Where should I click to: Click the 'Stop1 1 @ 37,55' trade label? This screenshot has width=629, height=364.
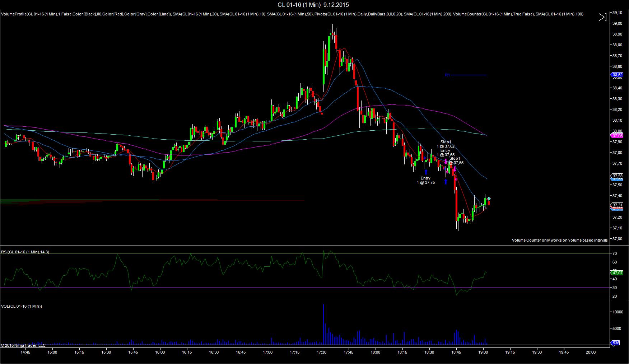click(455, 160)
